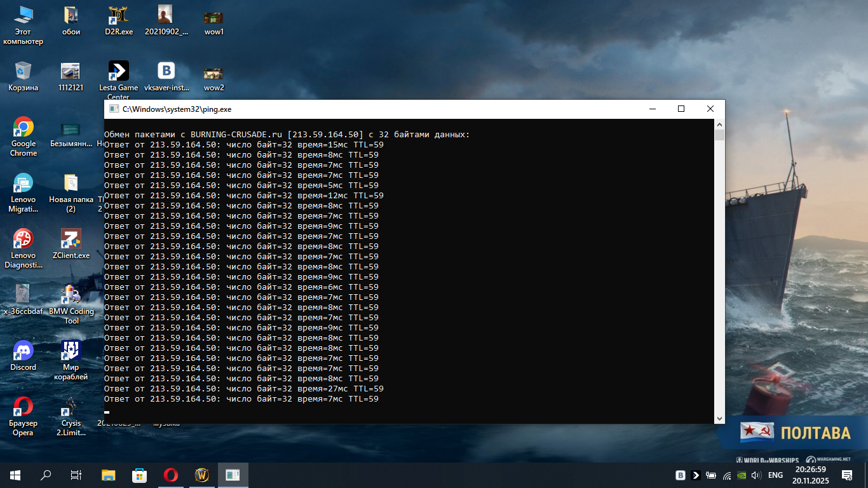Viewport: 868px width, 488px height.
Task: Click World of Warcraft icon in taskbar
Action: (x=202, y=475)
